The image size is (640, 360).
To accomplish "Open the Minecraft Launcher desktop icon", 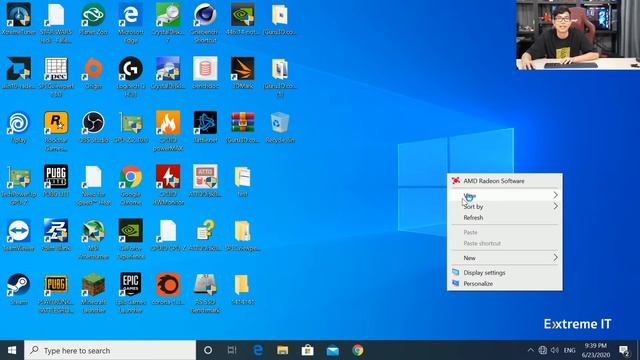I will point(93,292).
